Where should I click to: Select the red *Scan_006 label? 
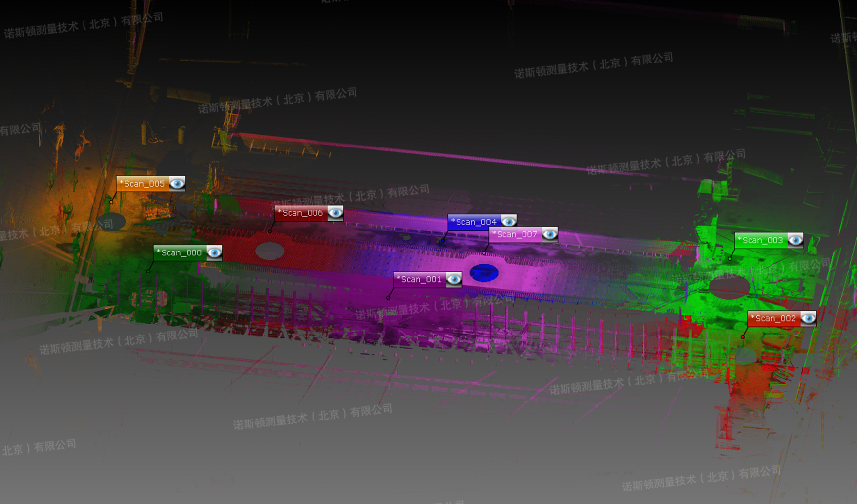click(x=301, y=213)
